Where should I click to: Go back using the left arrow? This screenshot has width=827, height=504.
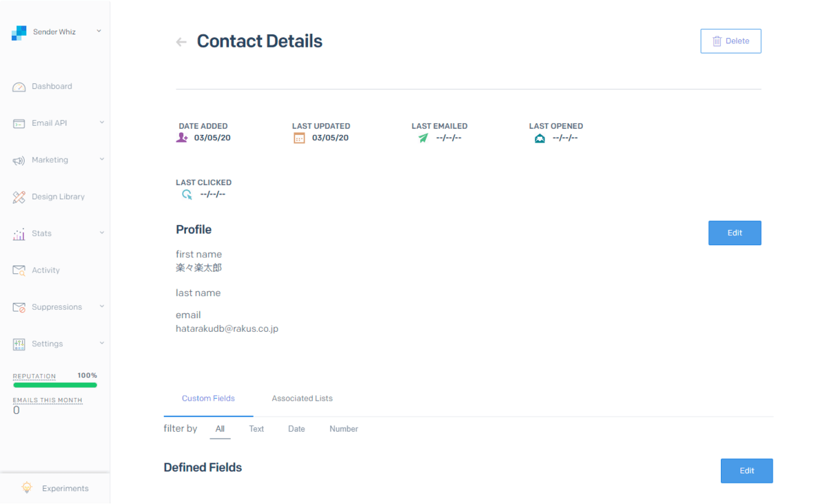coord(181,42)
